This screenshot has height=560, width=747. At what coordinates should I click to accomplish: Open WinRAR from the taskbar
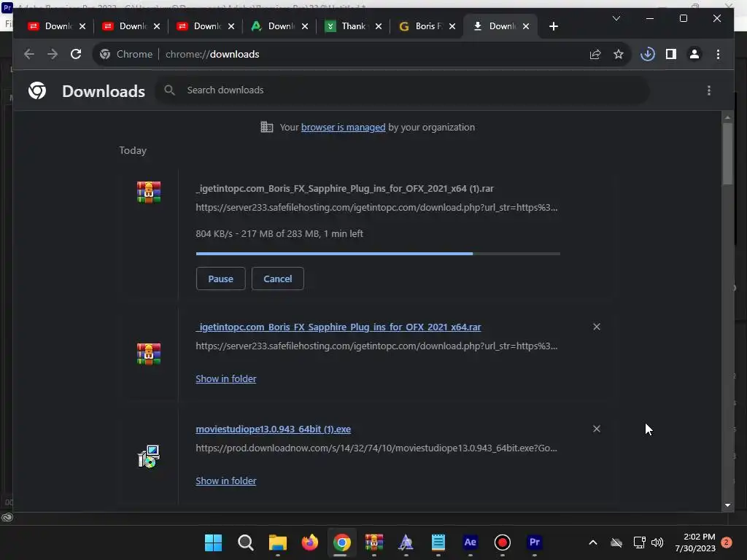pos(374,542)
